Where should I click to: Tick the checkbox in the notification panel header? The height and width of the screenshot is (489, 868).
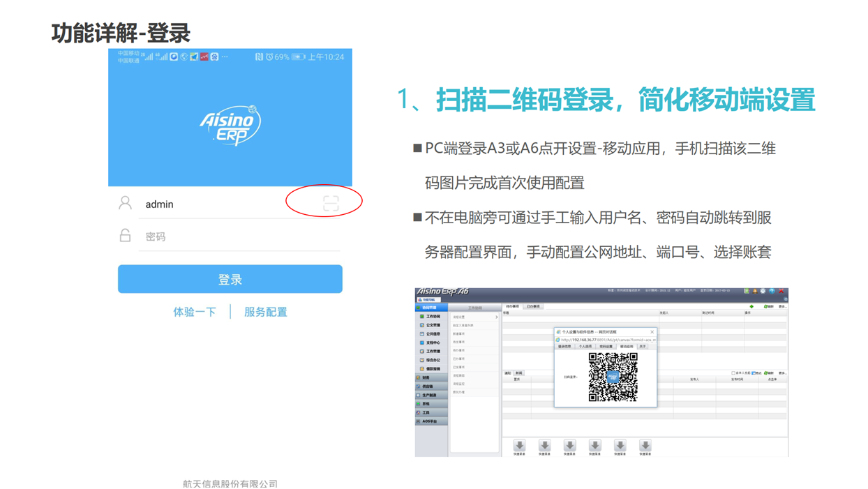click(733, 373)
